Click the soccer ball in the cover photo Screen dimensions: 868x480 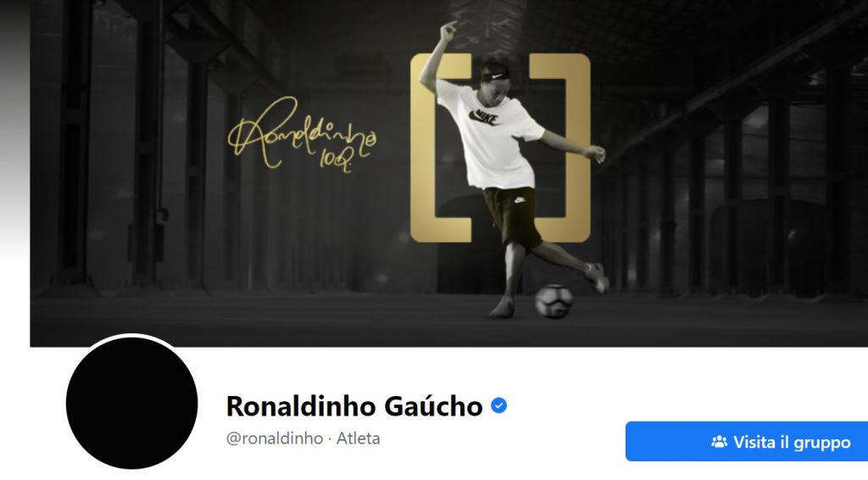tap(554, 301)
